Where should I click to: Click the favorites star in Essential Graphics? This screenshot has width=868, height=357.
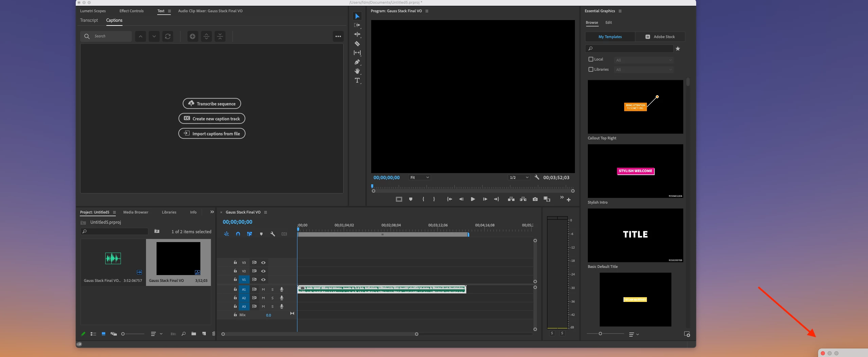pos(678,49)
